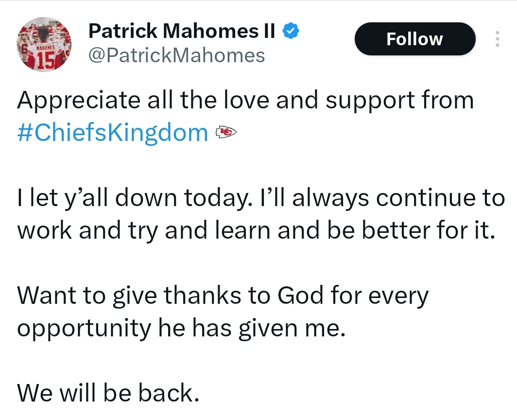Click the line 'work and try and learn'
The image size is (517, 420).
pos(256,230)
